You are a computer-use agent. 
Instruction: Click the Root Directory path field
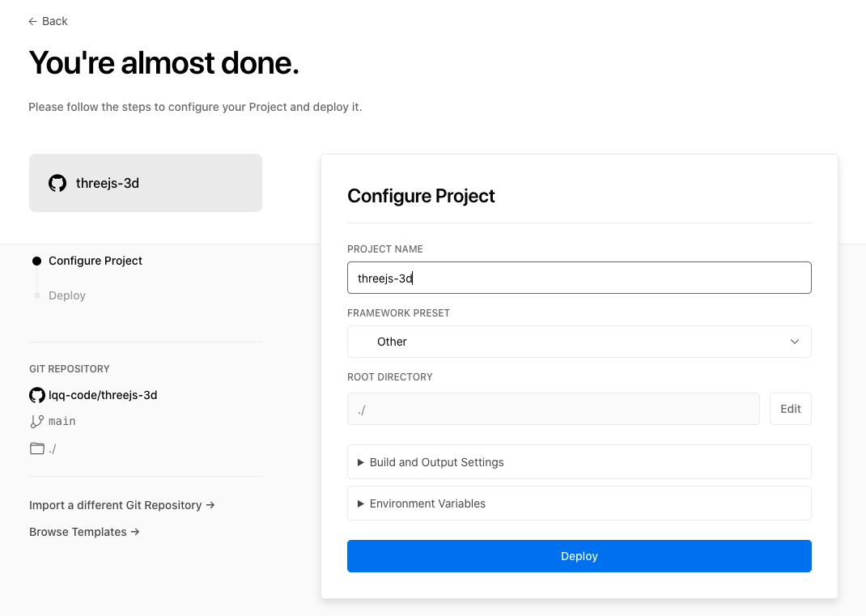[553, 409]
